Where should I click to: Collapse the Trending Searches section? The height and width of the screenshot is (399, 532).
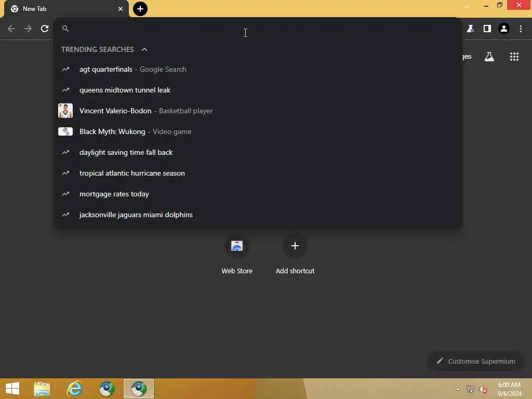(144, 49)
